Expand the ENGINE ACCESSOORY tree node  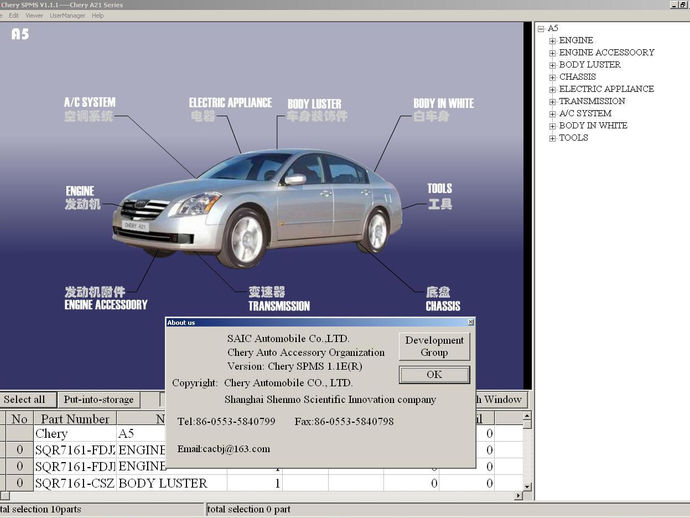tap(552, 53)
